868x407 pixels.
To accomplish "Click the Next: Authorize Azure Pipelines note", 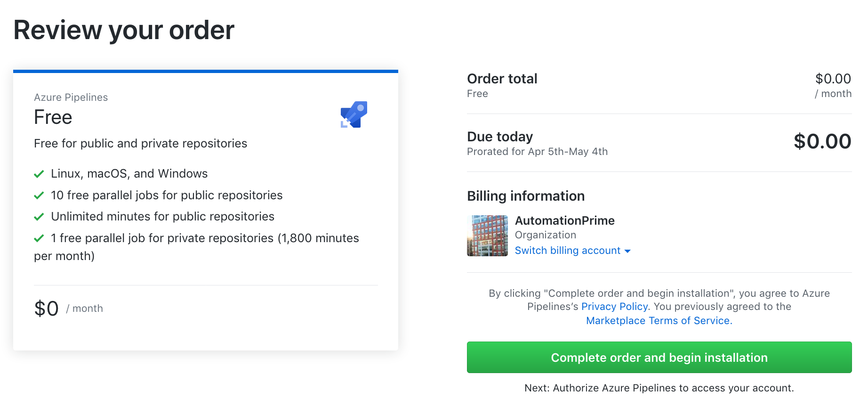I will [x=659, y=388].
